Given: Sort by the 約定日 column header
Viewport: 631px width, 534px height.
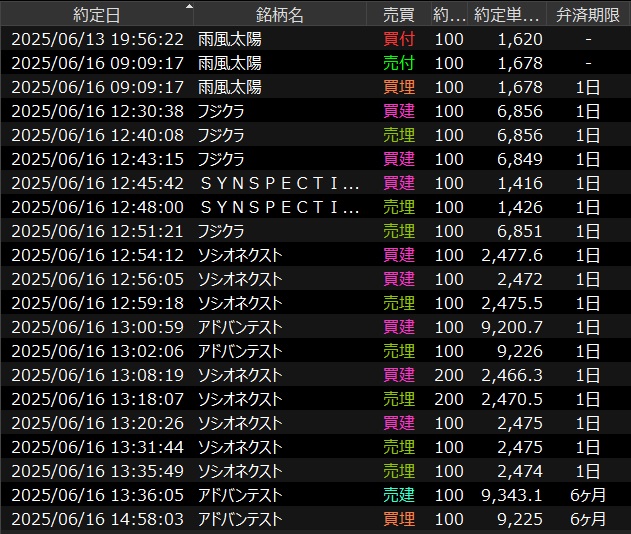Looking at the screenshot, I should [97, 15].
